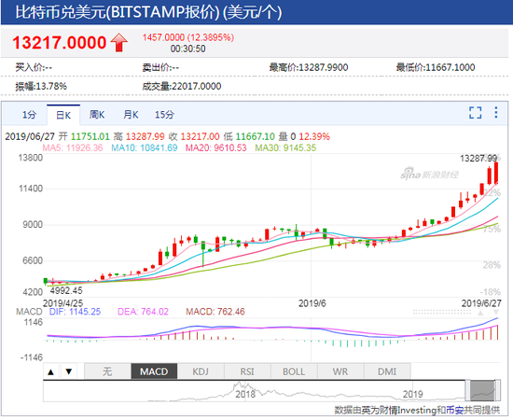Open the 月K monthly chart tab
Screen dimensions: 513x420
(x=131, y=115)
